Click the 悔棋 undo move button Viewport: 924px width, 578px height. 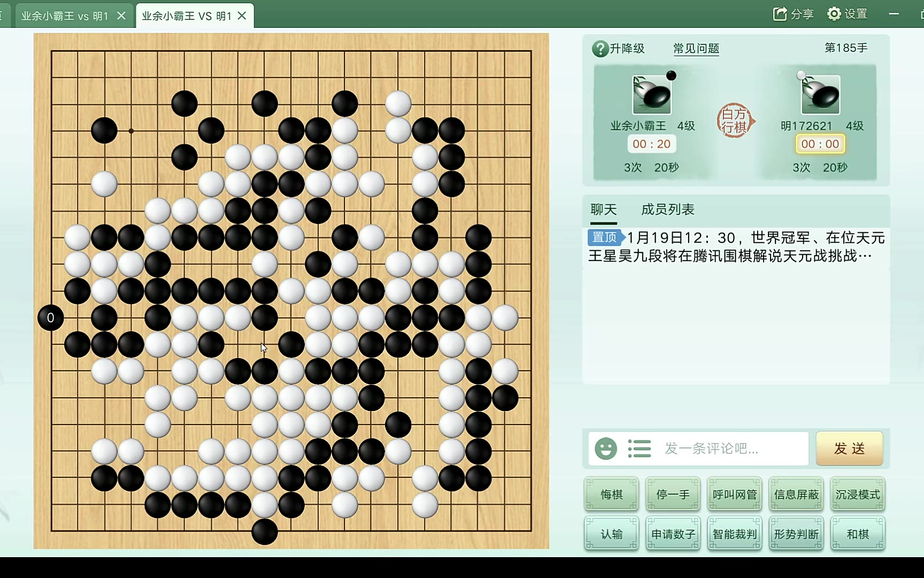(612, 495)
